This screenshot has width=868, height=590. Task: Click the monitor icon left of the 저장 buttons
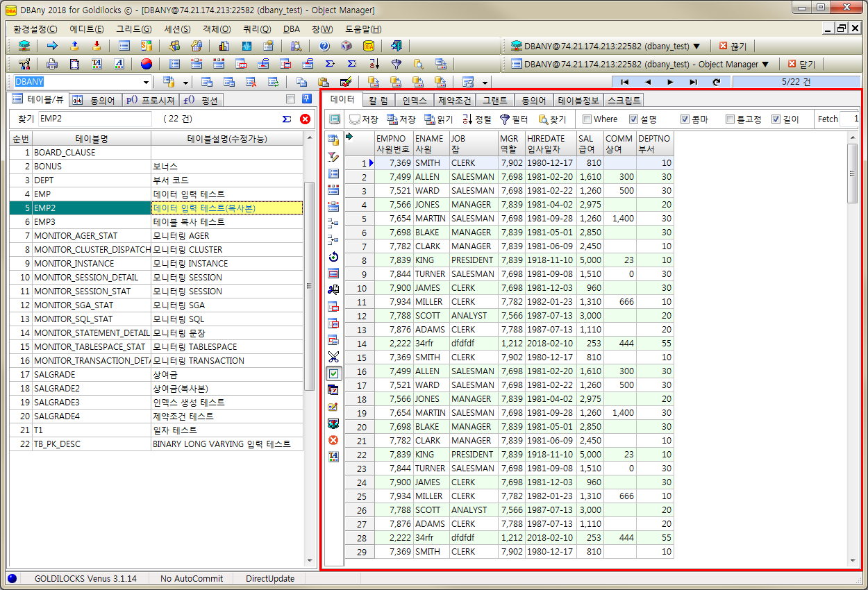[x=335, y=119]
